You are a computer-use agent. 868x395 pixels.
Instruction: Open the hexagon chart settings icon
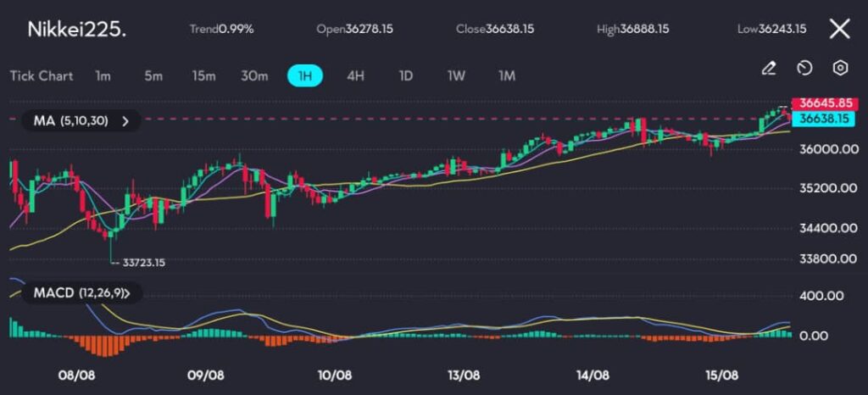coord(840,68)
